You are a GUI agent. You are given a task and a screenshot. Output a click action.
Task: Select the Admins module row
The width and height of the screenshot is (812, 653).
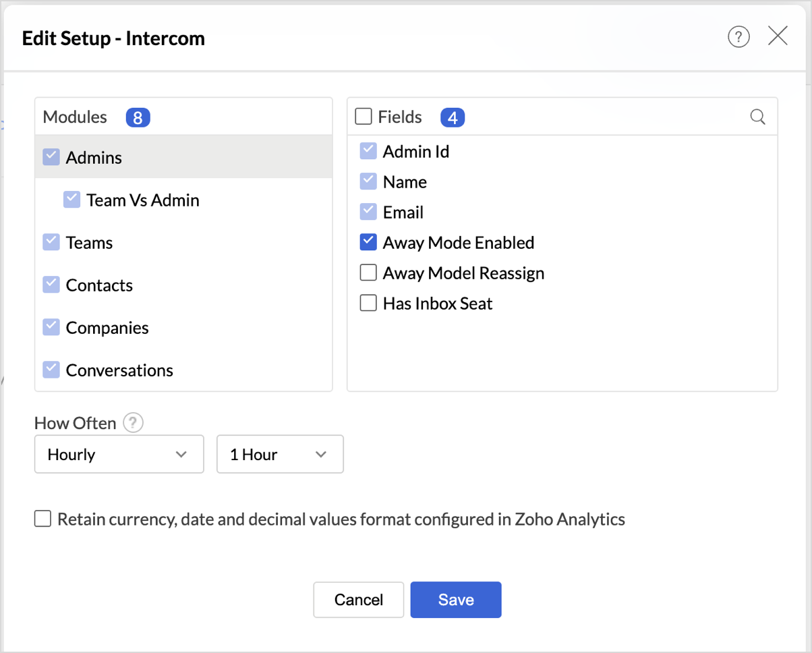point(94,158)
